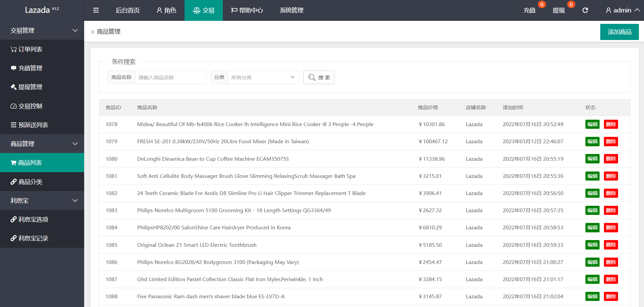644x307 pixels.
Task: Click the refresh icon in top bar
Action: (x=585, y=10)
